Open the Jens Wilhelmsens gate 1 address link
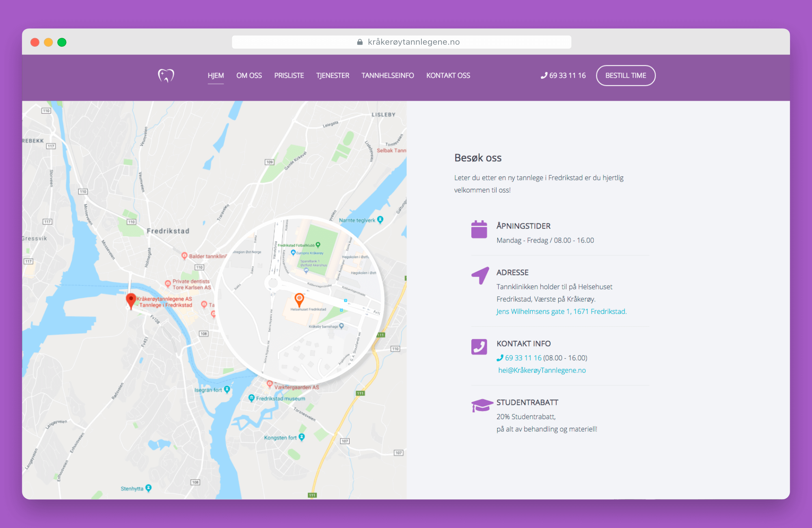 [x=561, y=312]
